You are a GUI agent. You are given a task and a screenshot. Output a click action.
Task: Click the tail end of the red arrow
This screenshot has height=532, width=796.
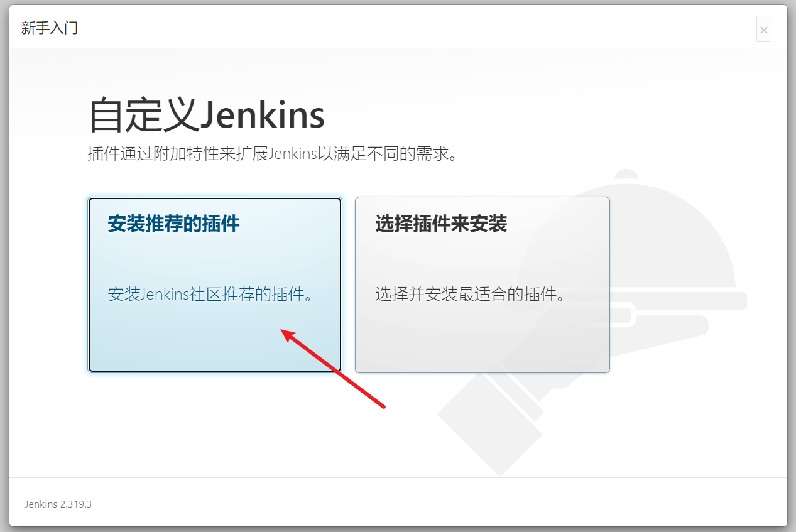click(x=383, y=407)
